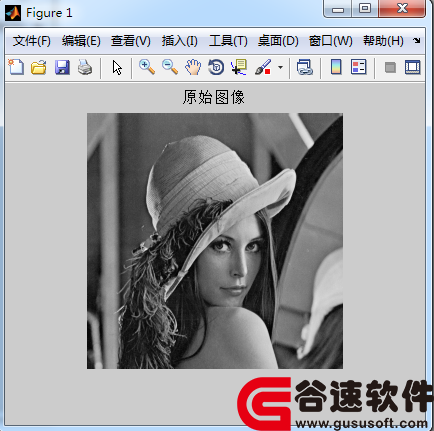Viewport: 434px width, 431px height.
Task: Click the New Figure icon
Action: point(16,67)
